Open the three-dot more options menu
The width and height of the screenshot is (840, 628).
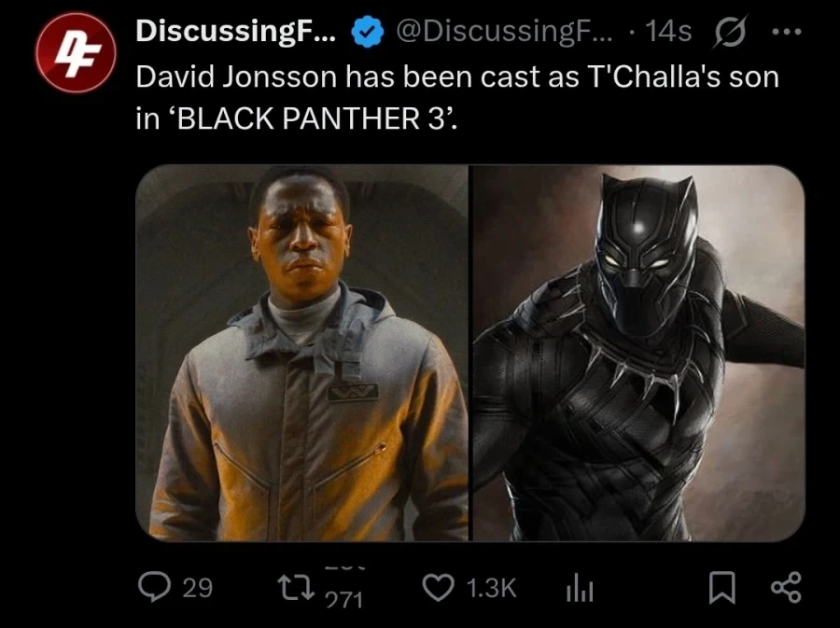pyautogui.click(x=787, y=32)
